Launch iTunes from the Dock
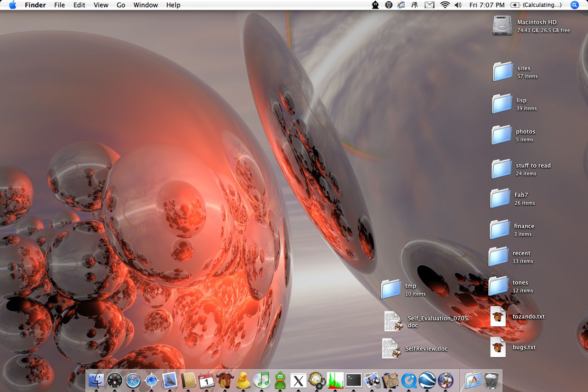 coord(262,380)
